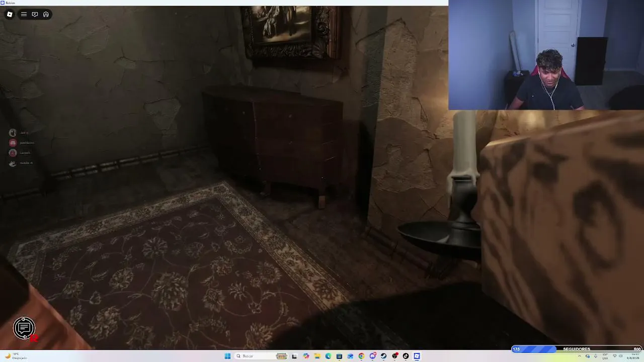Click the streamer webcam overlay
This screenshot has height=362, width=644.
(546, 55)
